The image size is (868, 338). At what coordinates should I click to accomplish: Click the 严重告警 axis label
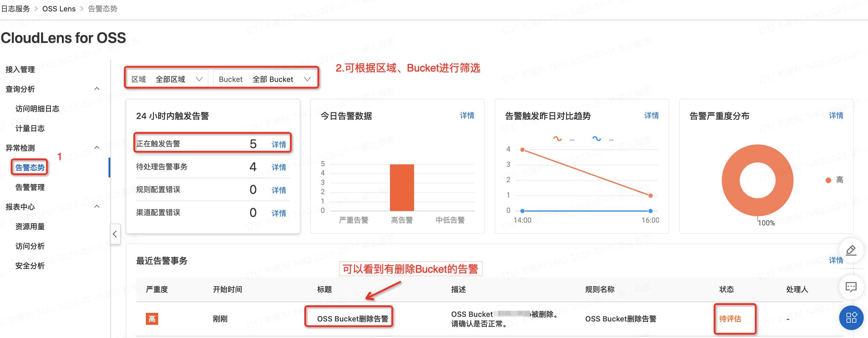(x=353, y=220)
